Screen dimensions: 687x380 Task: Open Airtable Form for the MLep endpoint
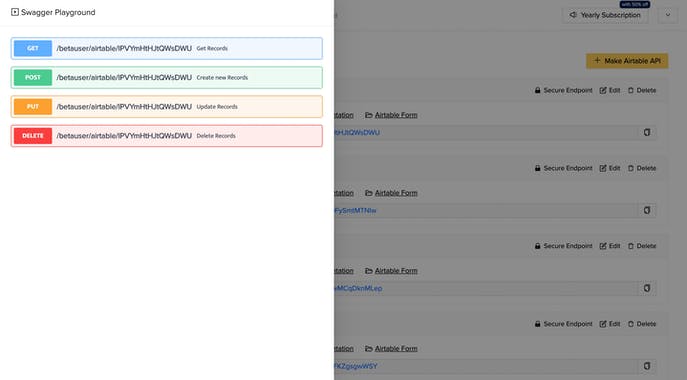click(x=391, y=271)
